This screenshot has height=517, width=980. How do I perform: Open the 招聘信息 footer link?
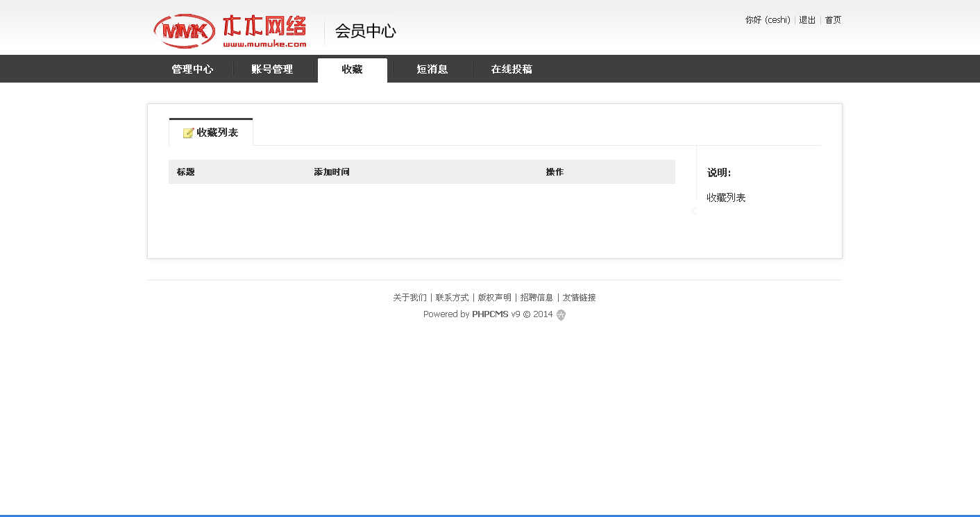pos(537,298)
